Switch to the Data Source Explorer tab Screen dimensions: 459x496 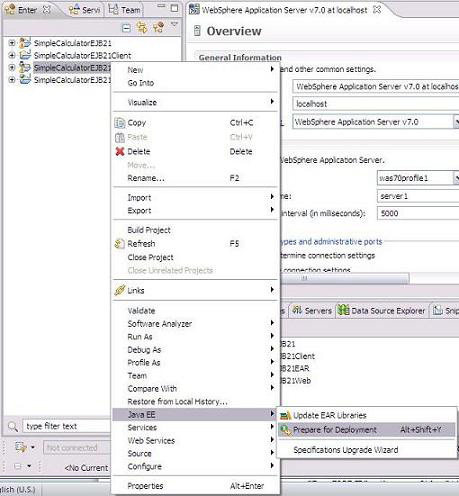pyautogui.click(x=382, y=311)
